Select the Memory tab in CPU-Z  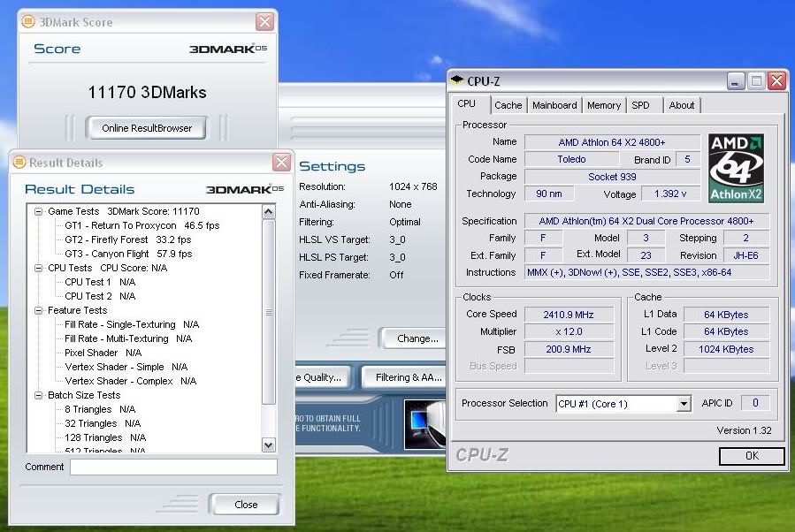[x=603, y=105]
